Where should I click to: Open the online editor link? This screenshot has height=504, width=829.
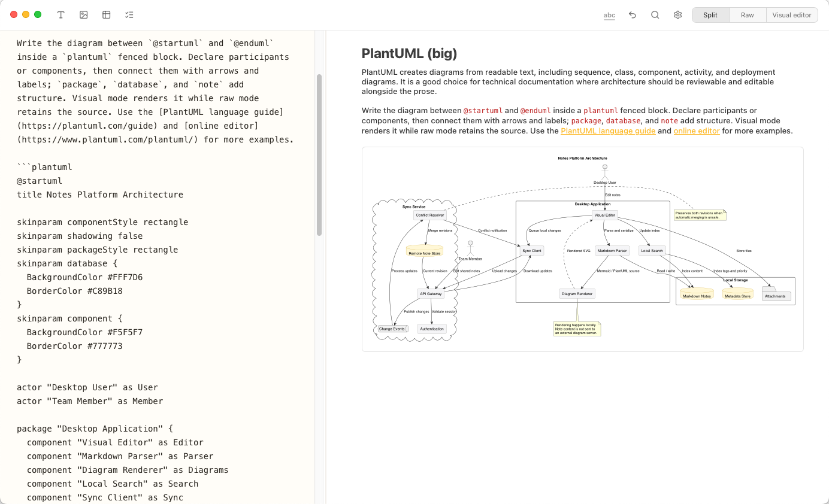pyautogui.click(x=697, y=130)
